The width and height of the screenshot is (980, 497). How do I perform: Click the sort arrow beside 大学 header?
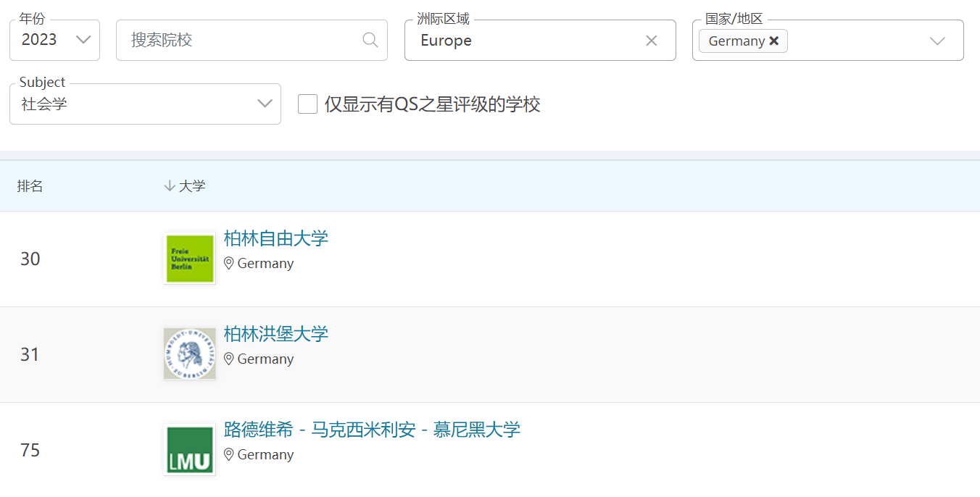[170, 186]
